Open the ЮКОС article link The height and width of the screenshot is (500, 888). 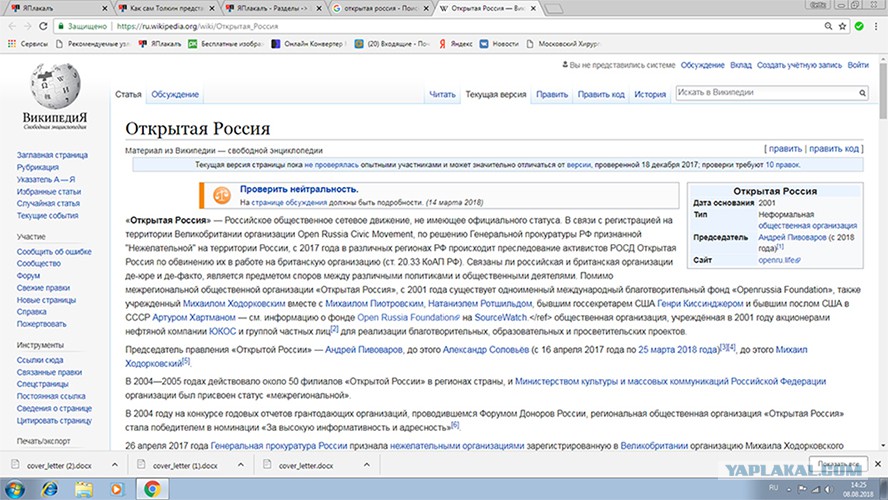[223, 331]
